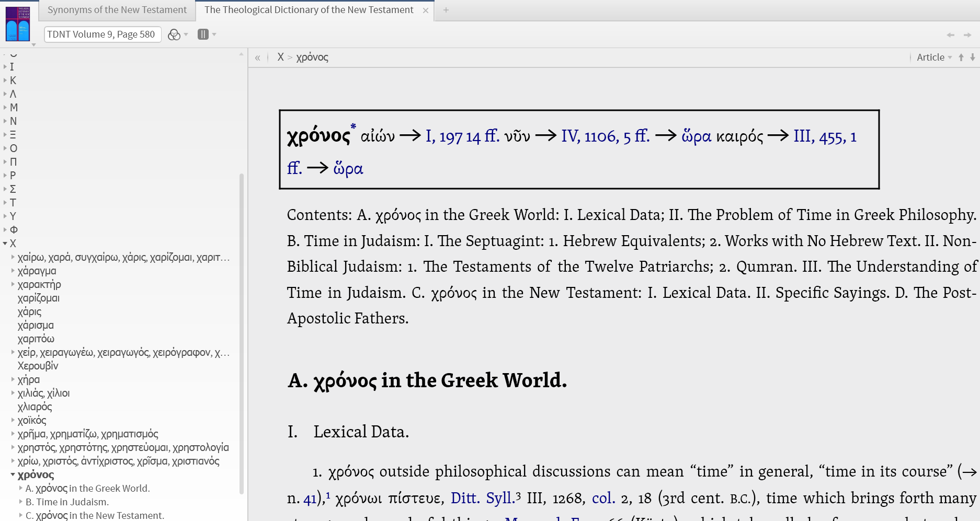Screen dimensions: 980x521
Task: Select the Χερουβίν entry
Action: tap(38, 366)
